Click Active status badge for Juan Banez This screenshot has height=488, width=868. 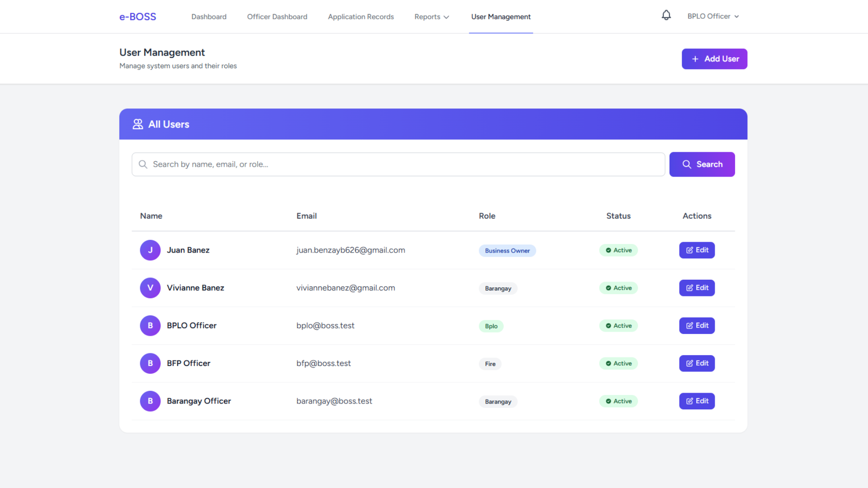[x=618, y=250]
